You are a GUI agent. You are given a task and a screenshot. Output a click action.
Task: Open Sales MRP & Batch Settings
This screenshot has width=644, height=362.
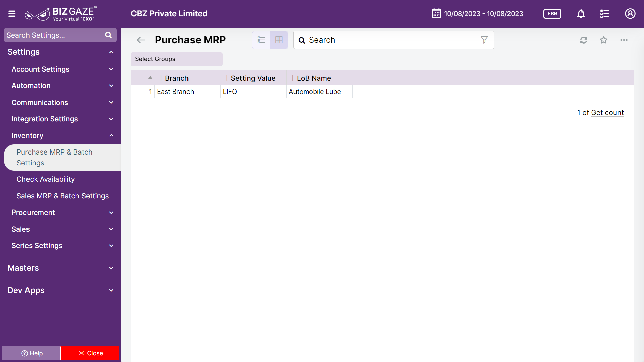click(x=63, y=196)
